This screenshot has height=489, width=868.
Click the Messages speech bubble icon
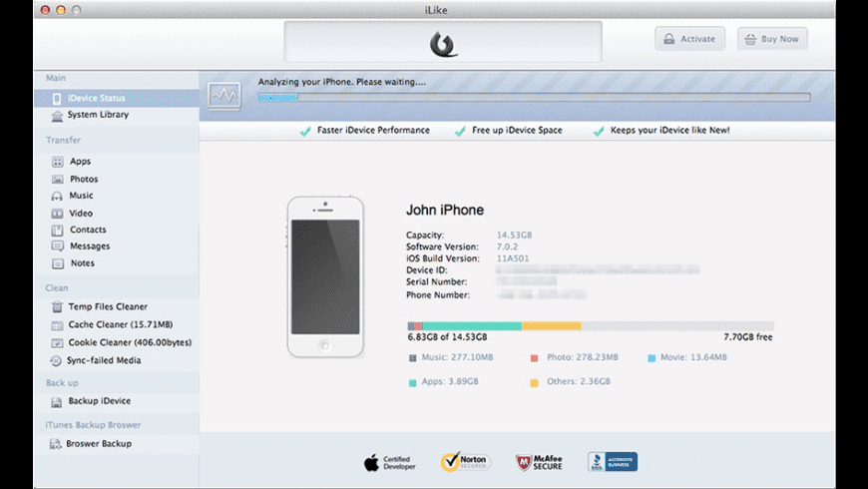click(x=58, y=246)
